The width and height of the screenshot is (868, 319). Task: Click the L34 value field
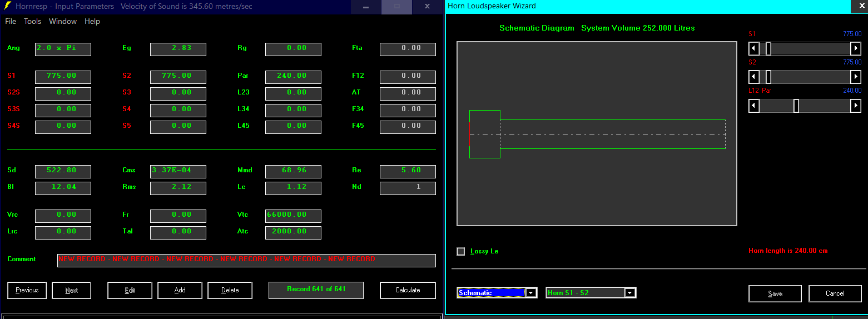pos(293,110)
